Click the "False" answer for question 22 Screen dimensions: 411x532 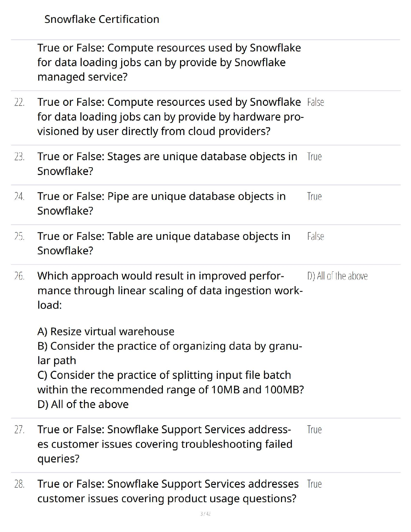click(315, 102)
